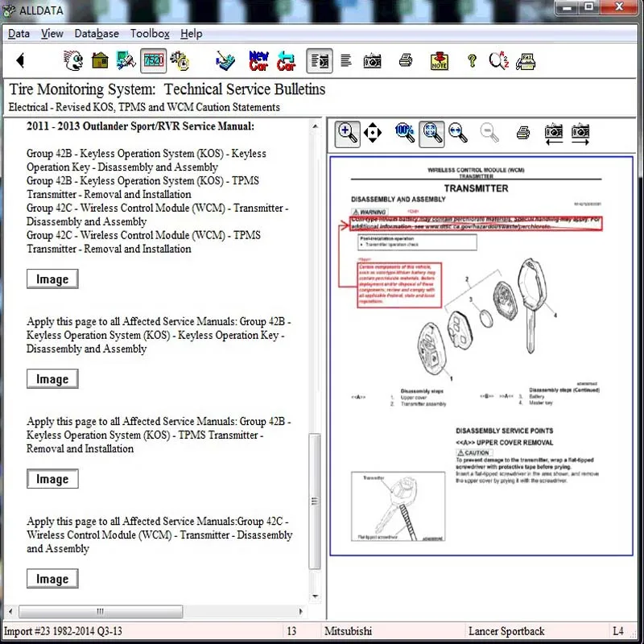
Task: Click the fit-width magnifier icon
Action: click(x=457, y=133)
